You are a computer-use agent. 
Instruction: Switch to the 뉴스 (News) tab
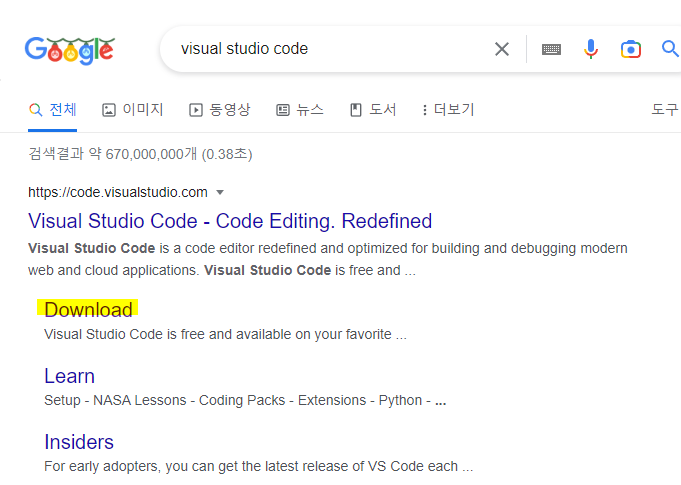(x=300, y=109)
